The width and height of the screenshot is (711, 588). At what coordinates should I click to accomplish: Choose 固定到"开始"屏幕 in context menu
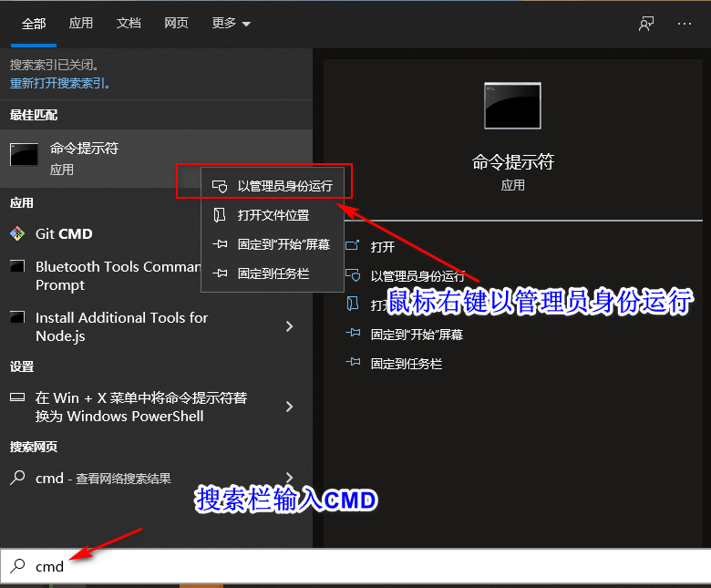coord(272,244)
